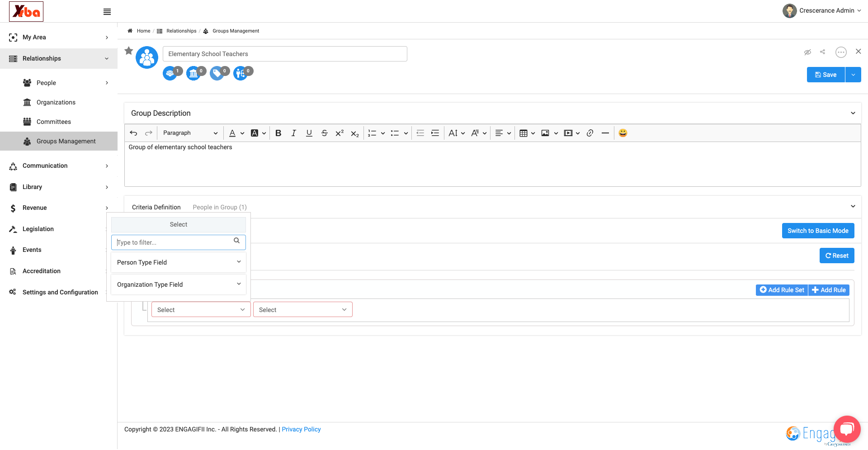This screenshot has width=868, height=450.
Task: Insert a horizontal line
Action: pos(605,133)
